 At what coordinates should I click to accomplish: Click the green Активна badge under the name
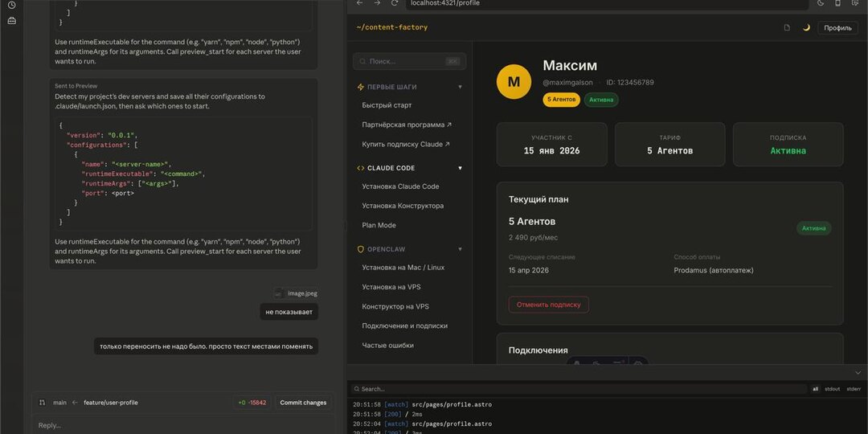[601, 100]
